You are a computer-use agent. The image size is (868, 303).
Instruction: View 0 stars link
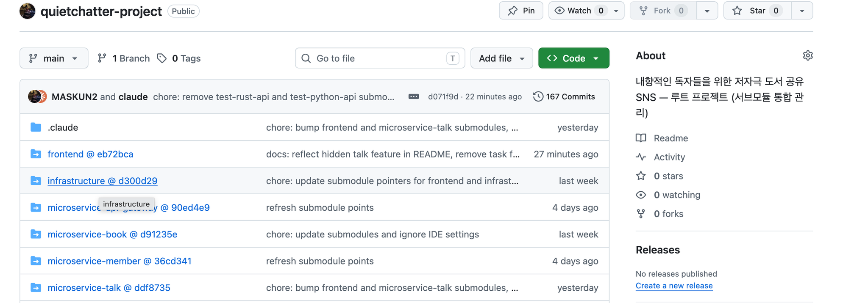(660, 176)
